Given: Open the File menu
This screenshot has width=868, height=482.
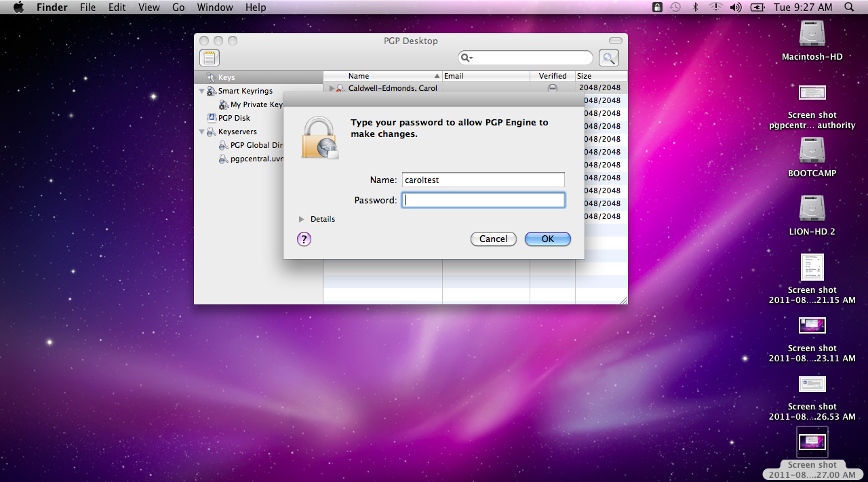Looking at the screenshot, I should tap(87, 7).
